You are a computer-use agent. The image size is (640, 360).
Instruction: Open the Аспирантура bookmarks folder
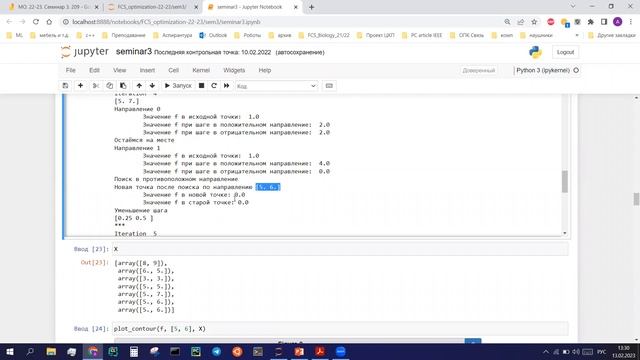point(172,36)
